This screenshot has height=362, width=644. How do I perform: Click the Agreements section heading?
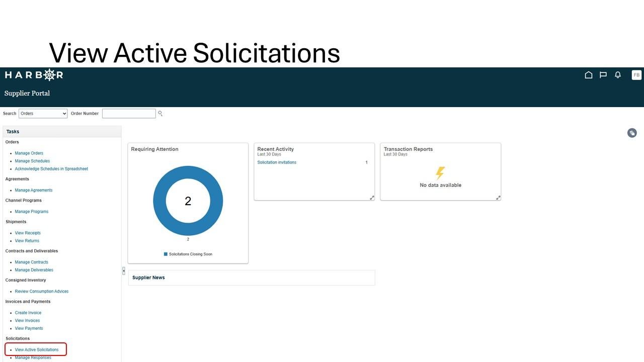pos(17,179)
